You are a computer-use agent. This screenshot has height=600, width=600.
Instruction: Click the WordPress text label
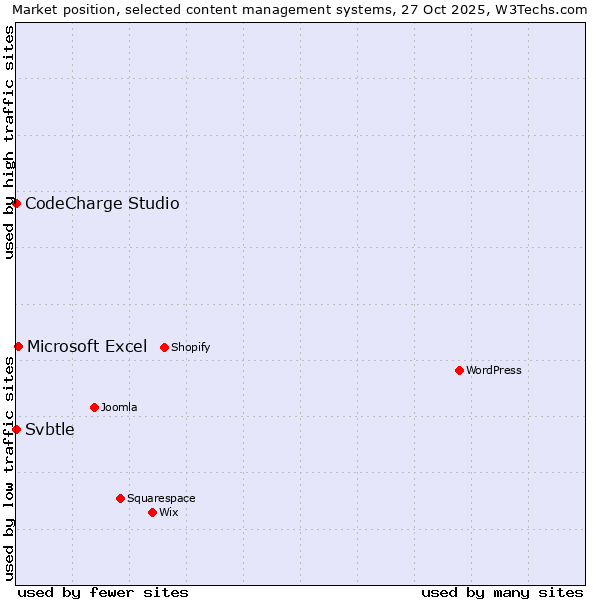(x=494, y=371)
